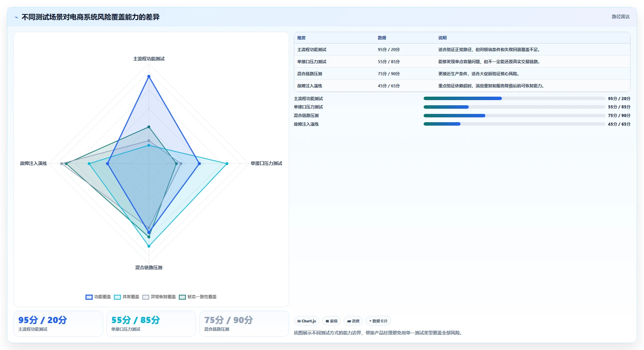Viewport: 644px width, 350px height.
Task: Click the 单接口压力测试 radar axis label
Action: (266, 164)
